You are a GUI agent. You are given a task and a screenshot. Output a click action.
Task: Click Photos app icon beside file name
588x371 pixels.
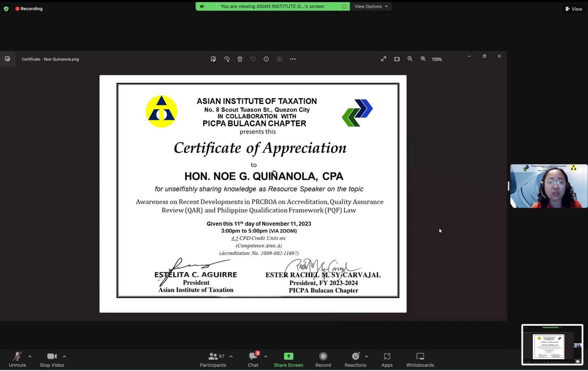tap(8, 59)
